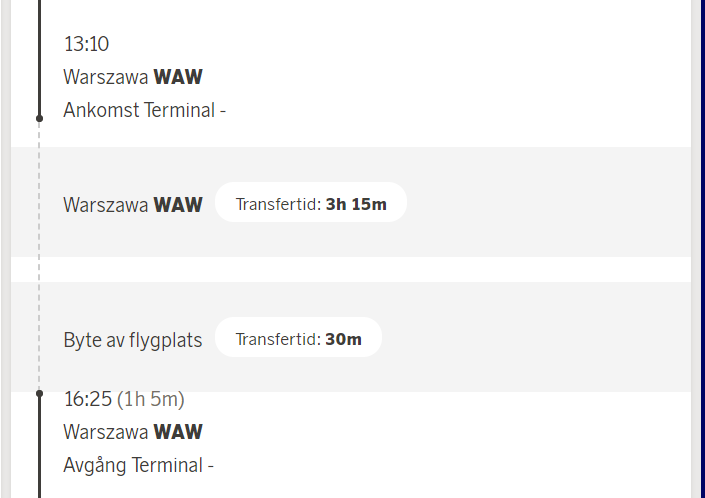Click the Transfertid 30m badge

point(298,339)
